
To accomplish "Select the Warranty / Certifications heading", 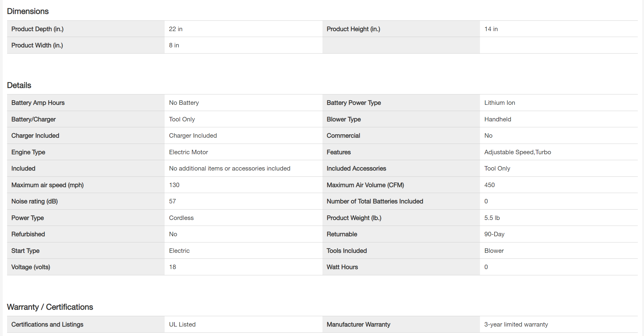I will tap(50, 307).
